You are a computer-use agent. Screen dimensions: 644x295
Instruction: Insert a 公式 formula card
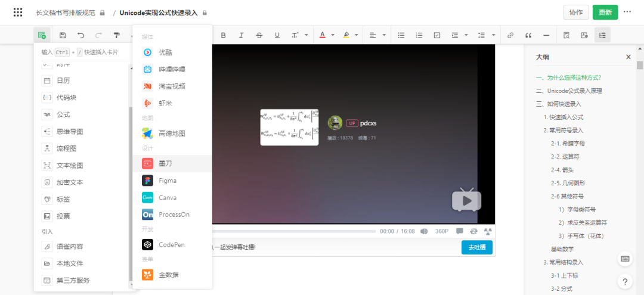81,114
